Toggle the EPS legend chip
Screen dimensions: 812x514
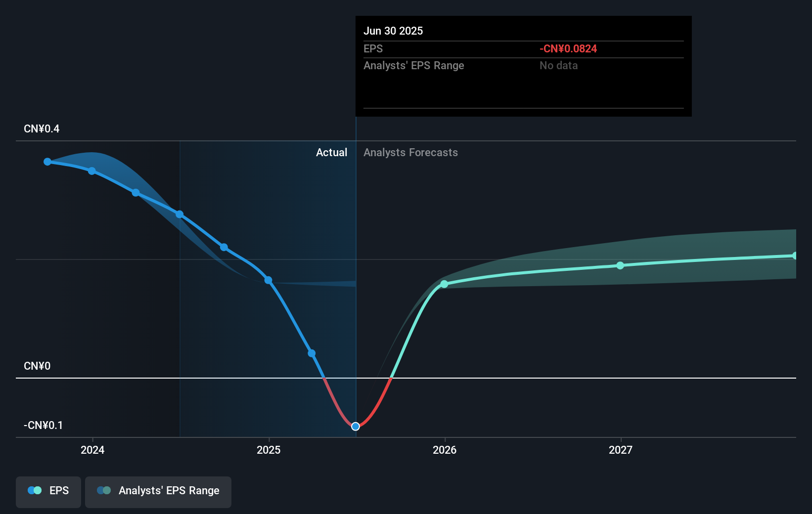point(48,491)
